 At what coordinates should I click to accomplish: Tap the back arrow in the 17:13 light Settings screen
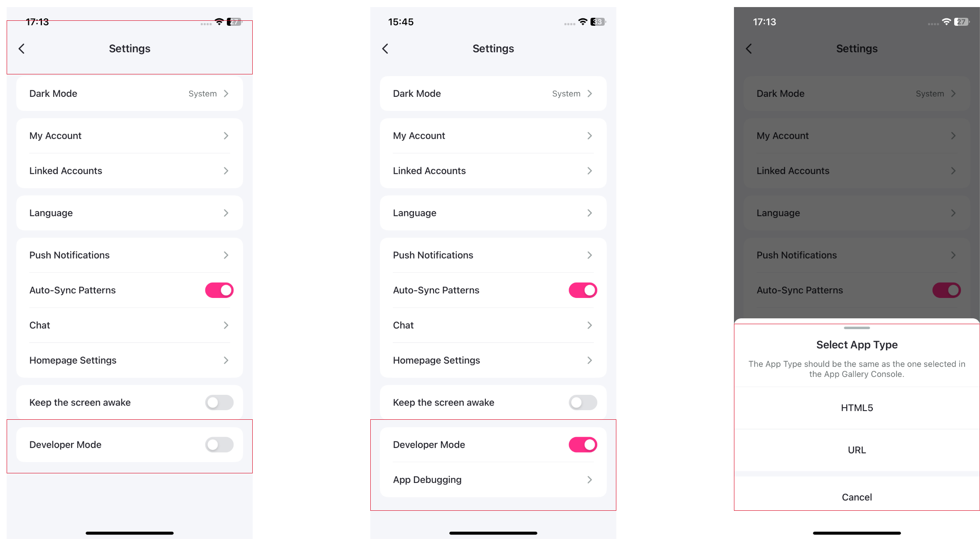tap(22, 49)
